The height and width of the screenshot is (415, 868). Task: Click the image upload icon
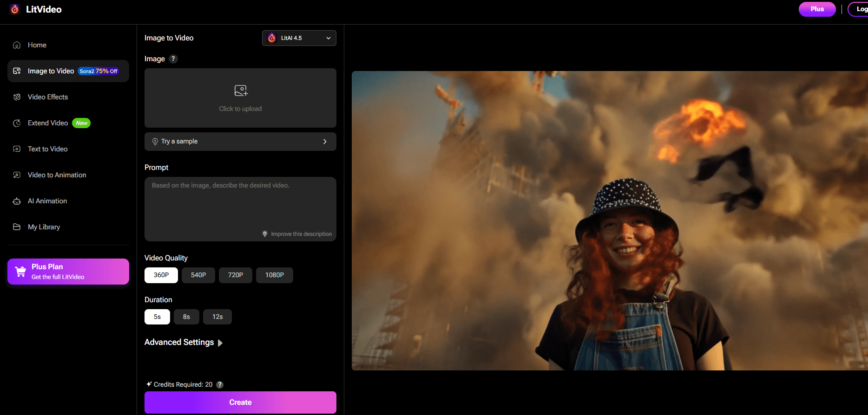[x=241, y=91]
